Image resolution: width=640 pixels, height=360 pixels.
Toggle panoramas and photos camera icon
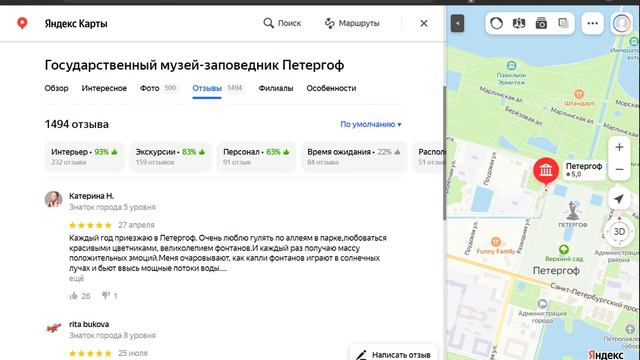pyautogui.click(x=541, y=23)
